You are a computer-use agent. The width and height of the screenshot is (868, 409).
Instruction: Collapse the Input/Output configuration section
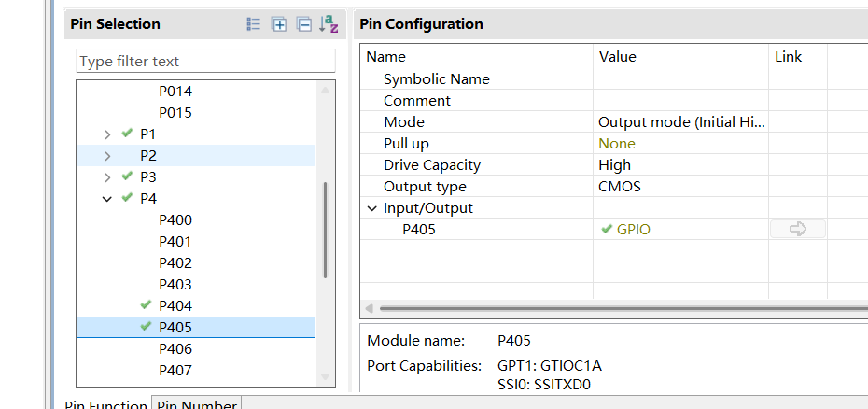[x=371, y=208]
